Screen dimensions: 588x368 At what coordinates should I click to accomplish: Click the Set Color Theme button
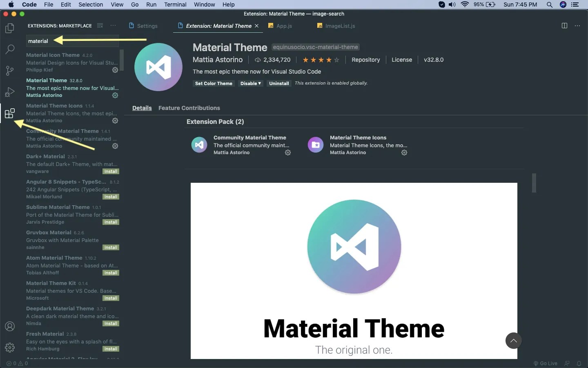click(213, 83)
